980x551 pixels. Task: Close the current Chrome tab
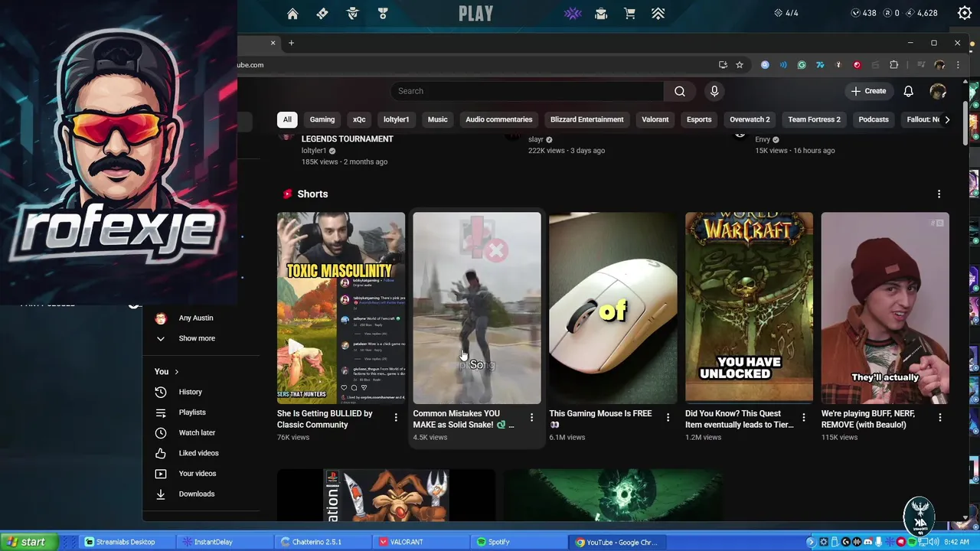(x=273, y=43)
